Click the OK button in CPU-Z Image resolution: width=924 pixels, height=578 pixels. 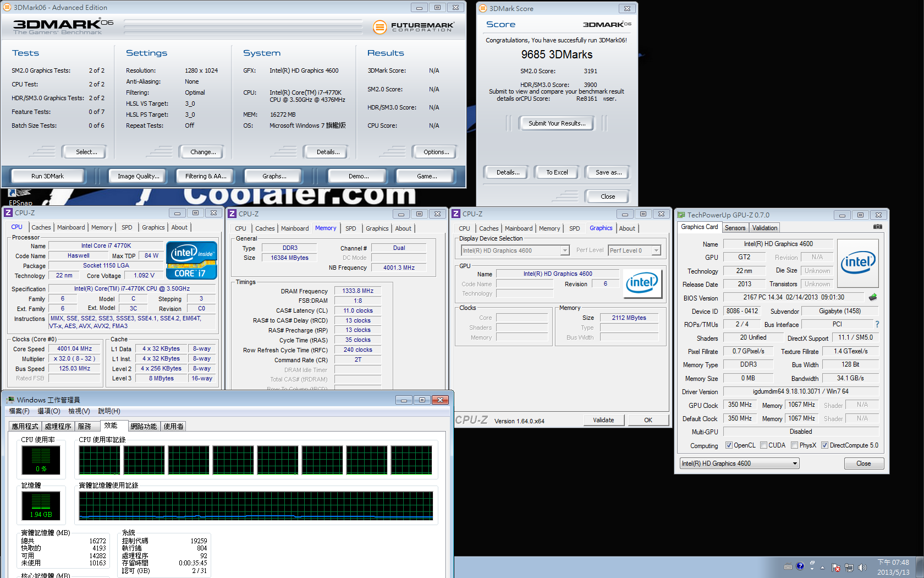click(648, 420)
